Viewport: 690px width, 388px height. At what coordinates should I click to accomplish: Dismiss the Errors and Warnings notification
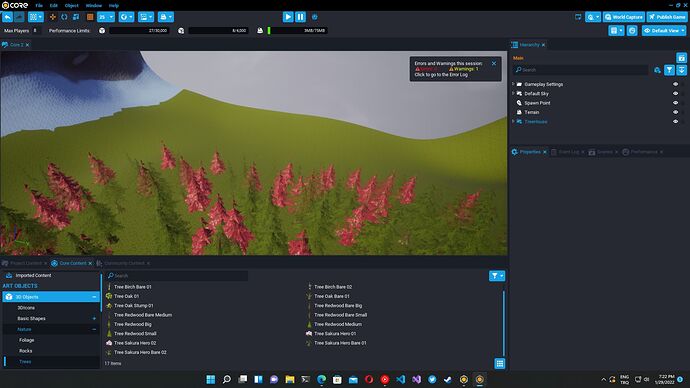click(x=494, y=63)
